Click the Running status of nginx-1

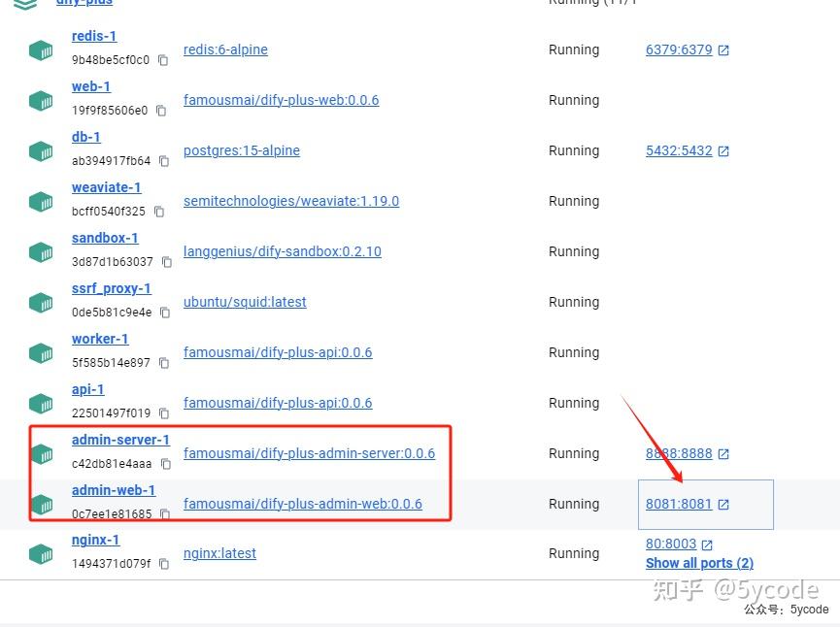574,553
